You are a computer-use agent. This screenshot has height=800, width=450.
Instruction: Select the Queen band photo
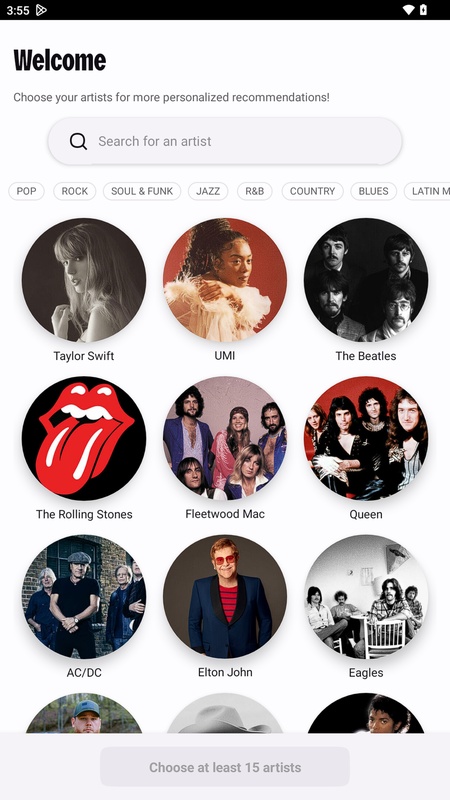tap(366, 438)
